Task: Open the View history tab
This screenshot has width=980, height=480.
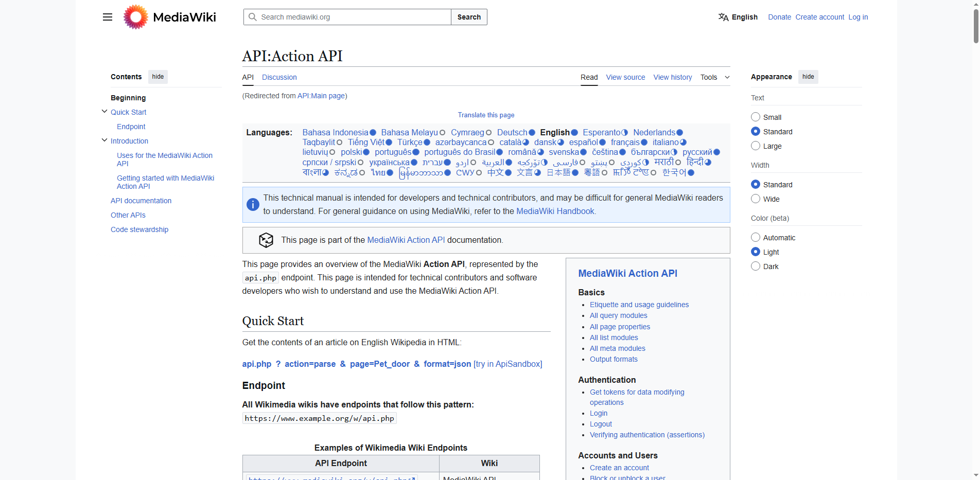Action: (x=672, y=77)
